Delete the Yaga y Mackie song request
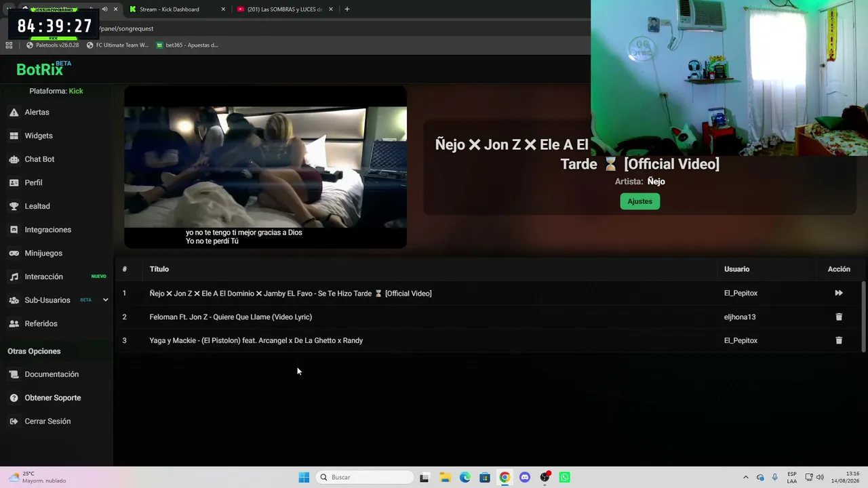Image resolution: width=868 pixels, height=488 pixels. click(x=839, y=340)
